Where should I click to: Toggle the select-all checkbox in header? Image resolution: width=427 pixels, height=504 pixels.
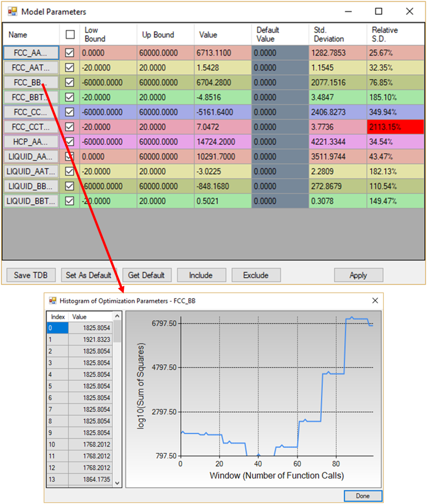click(x=70, y=34)
